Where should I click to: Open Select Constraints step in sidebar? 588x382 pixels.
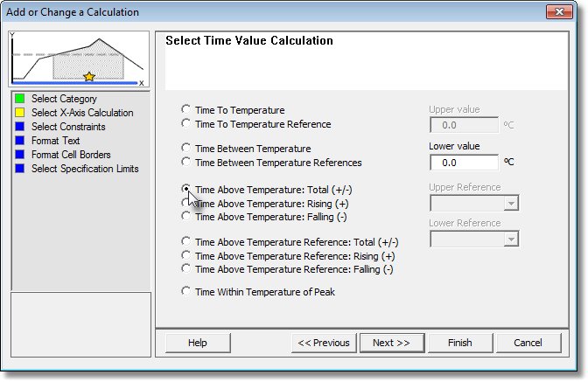point(68,127)
